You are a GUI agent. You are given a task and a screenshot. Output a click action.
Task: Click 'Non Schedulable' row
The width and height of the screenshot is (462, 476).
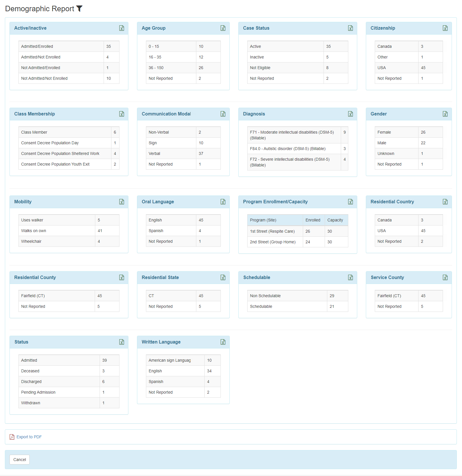tap(298, 296)
